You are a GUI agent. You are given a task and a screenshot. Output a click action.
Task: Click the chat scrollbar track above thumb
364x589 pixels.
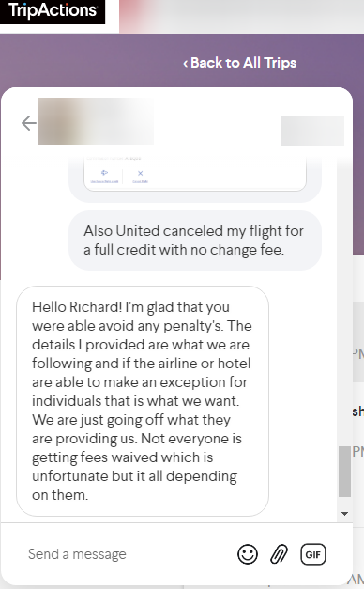click(x=344, y=301)
